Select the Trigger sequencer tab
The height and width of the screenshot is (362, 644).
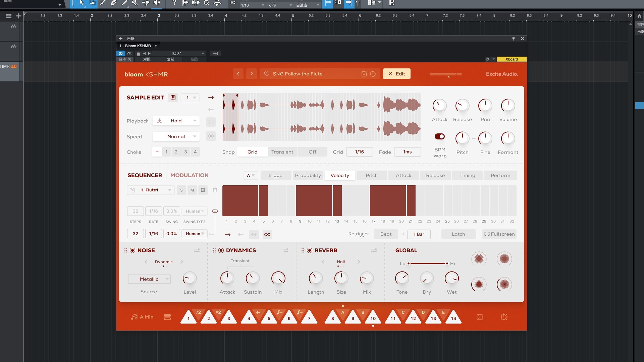coord(276,175)
